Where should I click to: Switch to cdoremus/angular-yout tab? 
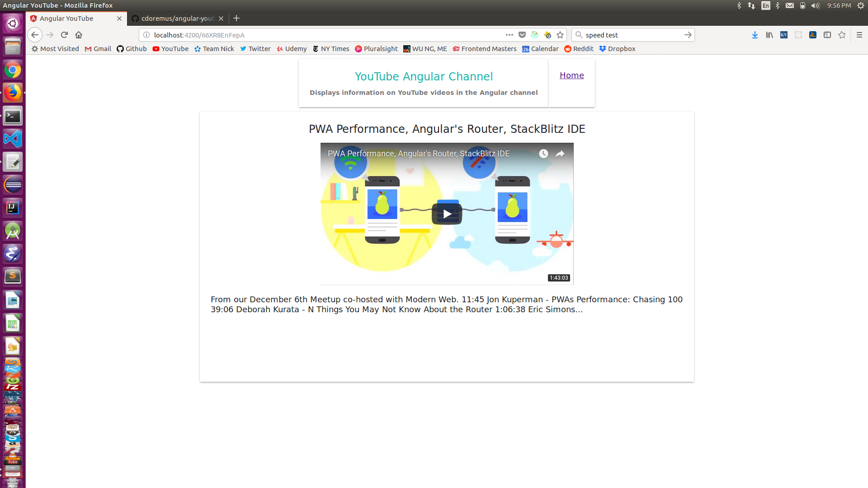point(177,19)
